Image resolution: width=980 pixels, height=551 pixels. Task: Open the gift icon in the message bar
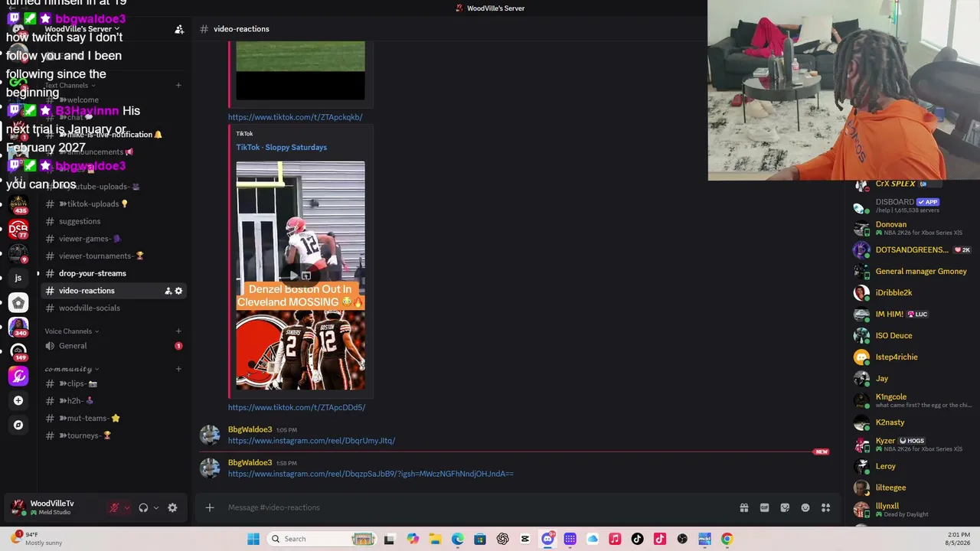tap(743, 507)
